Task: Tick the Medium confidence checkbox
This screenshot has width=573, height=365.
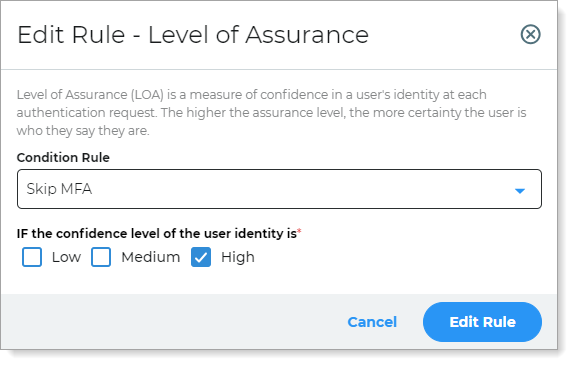Action: click(x=101, y=257)
